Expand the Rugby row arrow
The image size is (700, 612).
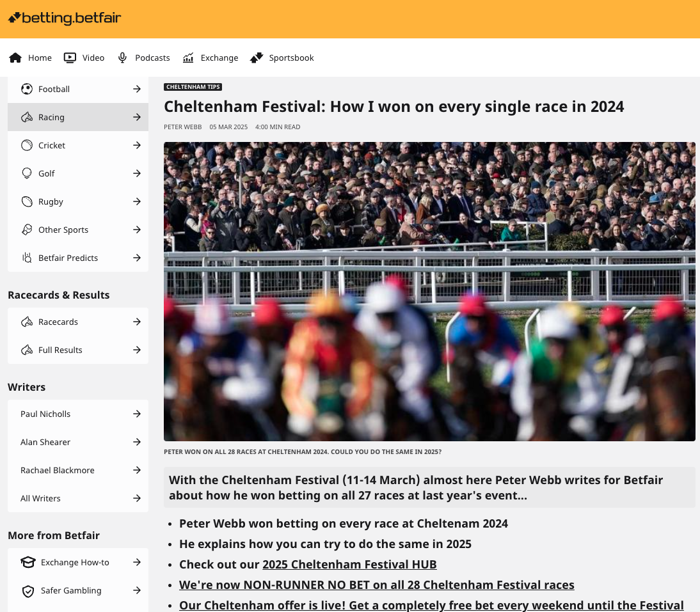(x=137, y=201)
